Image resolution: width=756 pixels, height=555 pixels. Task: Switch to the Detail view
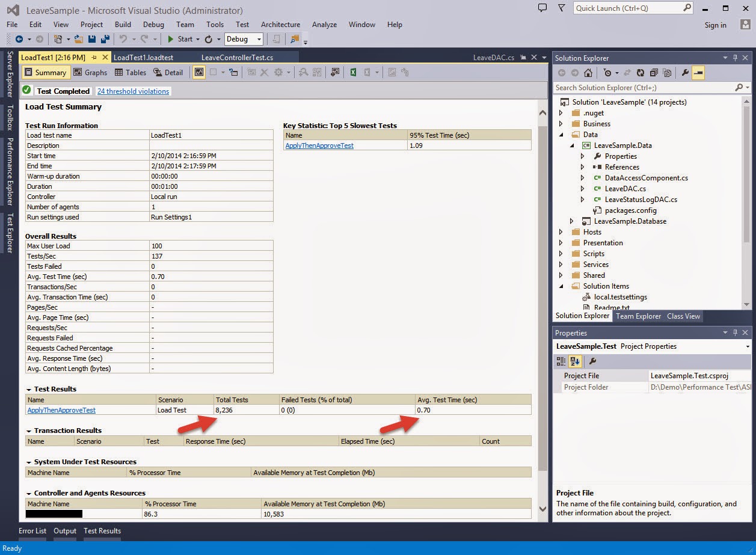click(x=168, y=72)
